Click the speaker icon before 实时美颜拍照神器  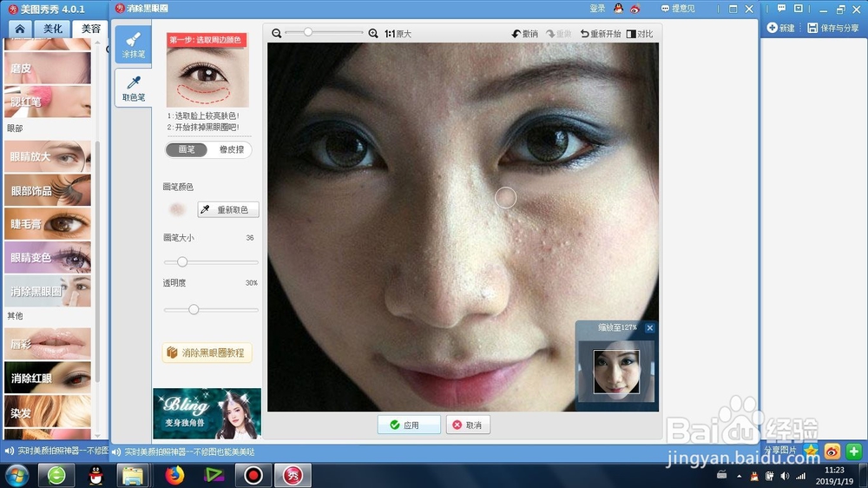point(115,452)
